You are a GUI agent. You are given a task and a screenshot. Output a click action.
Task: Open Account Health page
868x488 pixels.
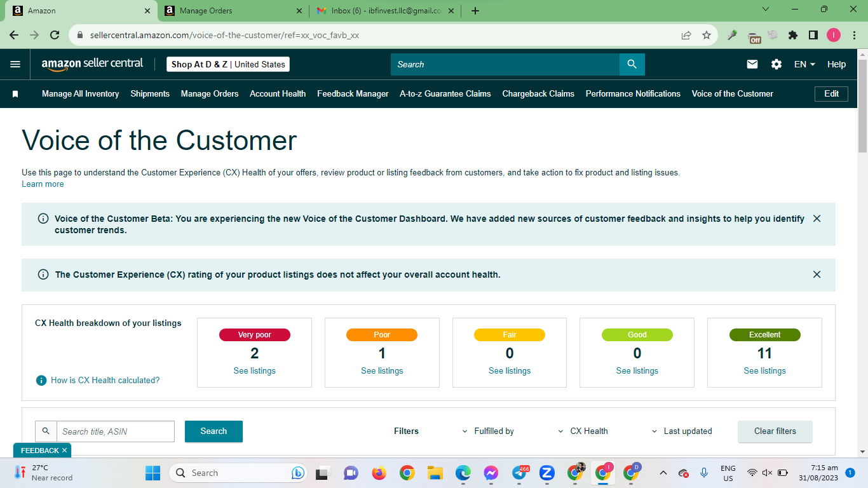(x=278, y=94)
